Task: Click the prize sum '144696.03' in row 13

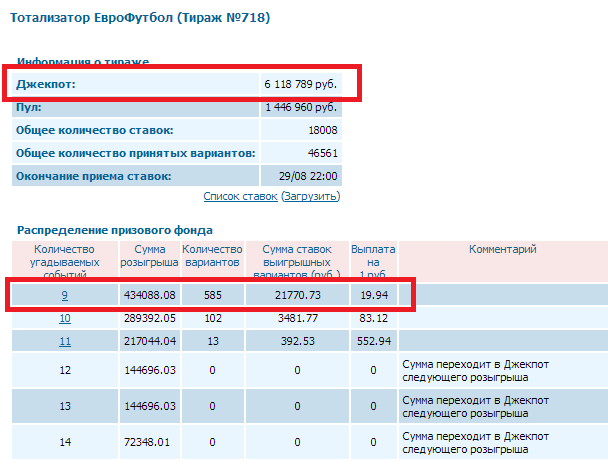Action: (x=150, y=406)
